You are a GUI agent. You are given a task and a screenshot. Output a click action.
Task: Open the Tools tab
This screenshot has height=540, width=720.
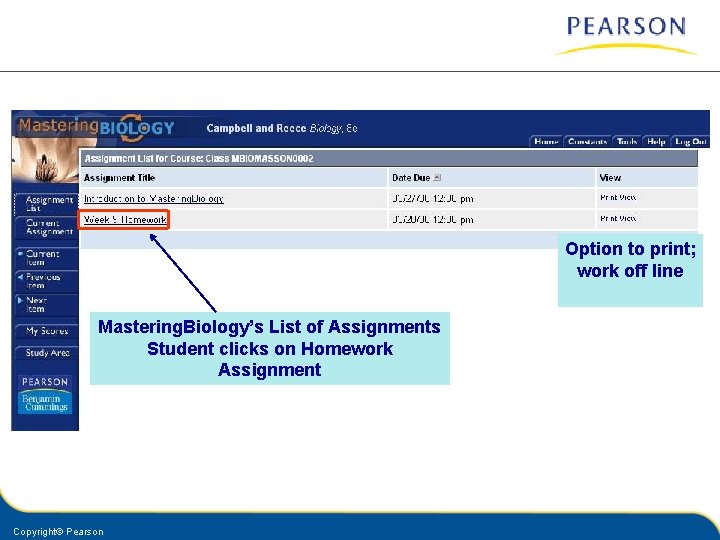click(x=627, y=141)
